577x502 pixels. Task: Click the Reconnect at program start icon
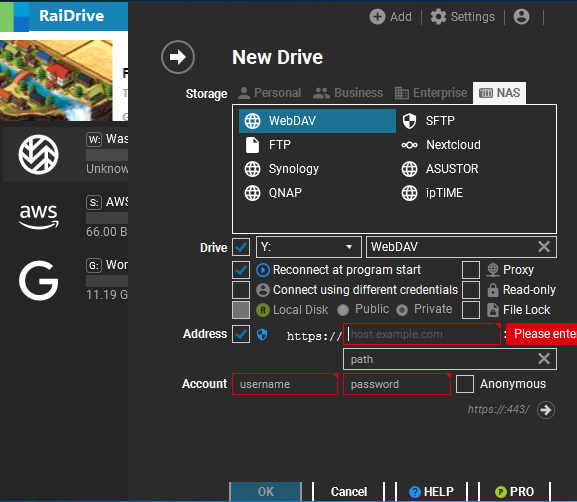click(x=263, y=270)
